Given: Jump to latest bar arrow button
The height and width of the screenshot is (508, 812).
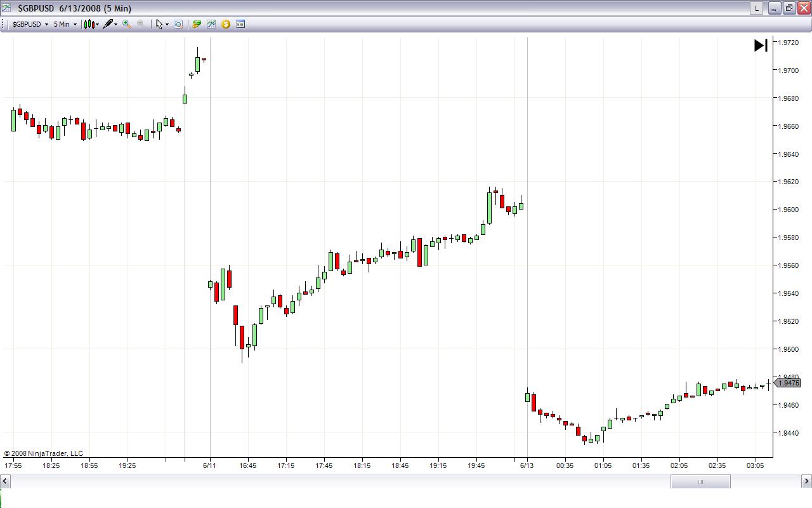Looking at the screenshot, I should pyautogui.click(x=761, y=45).
